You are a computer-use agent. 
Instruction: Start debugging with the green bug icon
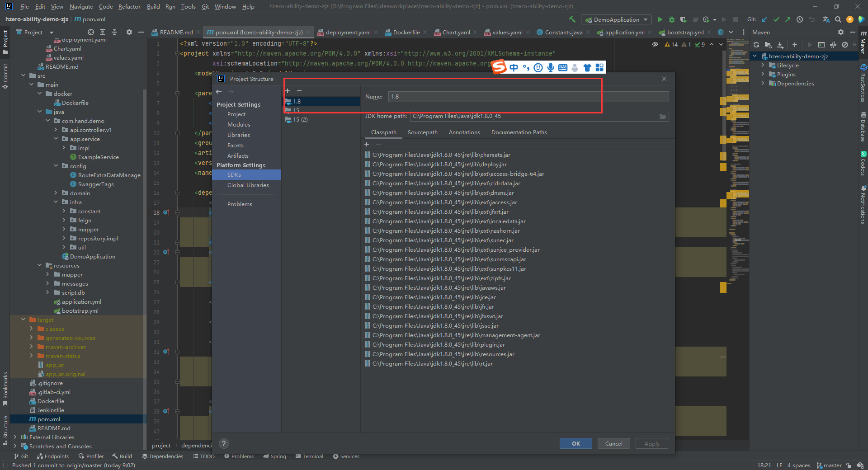pyautogui.click(x=672, y=19)
